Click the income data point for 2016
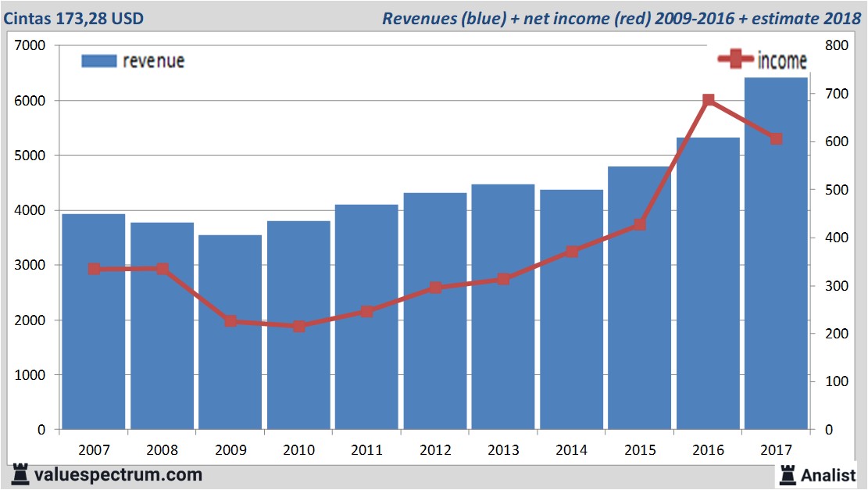868x490 pixels. coord(707,98)
